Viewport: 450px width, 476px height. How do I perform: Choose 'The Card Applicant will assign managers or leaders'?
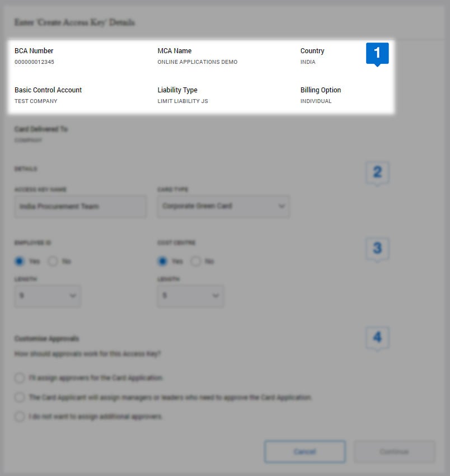click(x=20, y=397)
